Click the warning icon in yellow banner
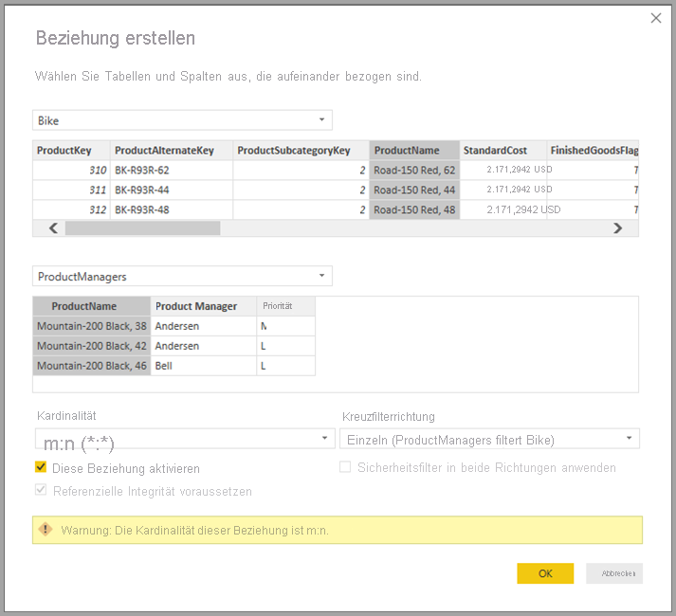Screen dimensions: 676x616 [46, 529]
